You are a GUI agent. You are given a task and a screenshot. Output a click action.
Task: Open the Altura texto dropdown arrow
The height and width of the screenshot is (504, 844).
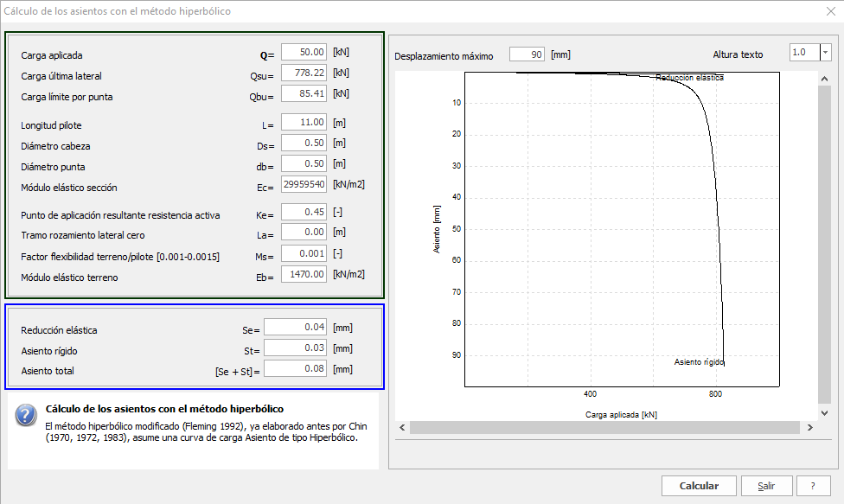[x=826, y=53]
